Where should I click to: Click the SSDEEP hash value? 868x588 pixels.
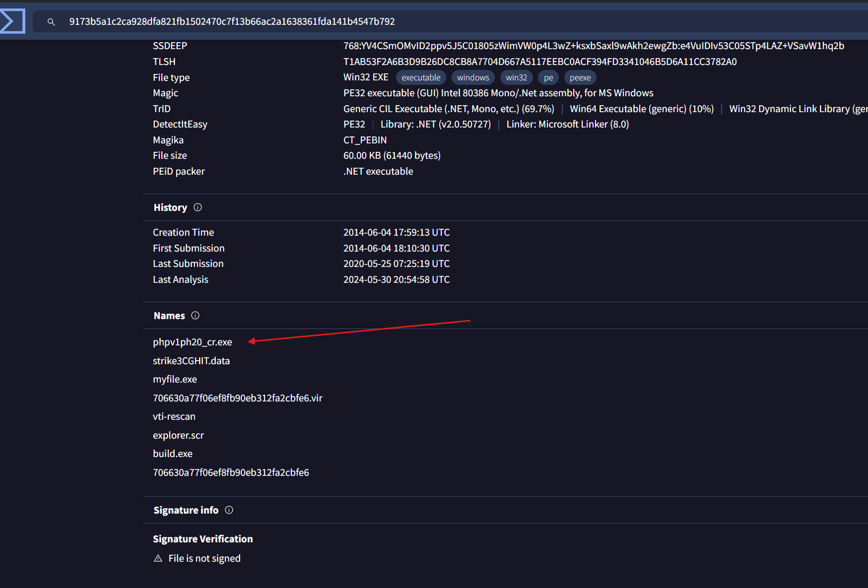coord(594,46)
